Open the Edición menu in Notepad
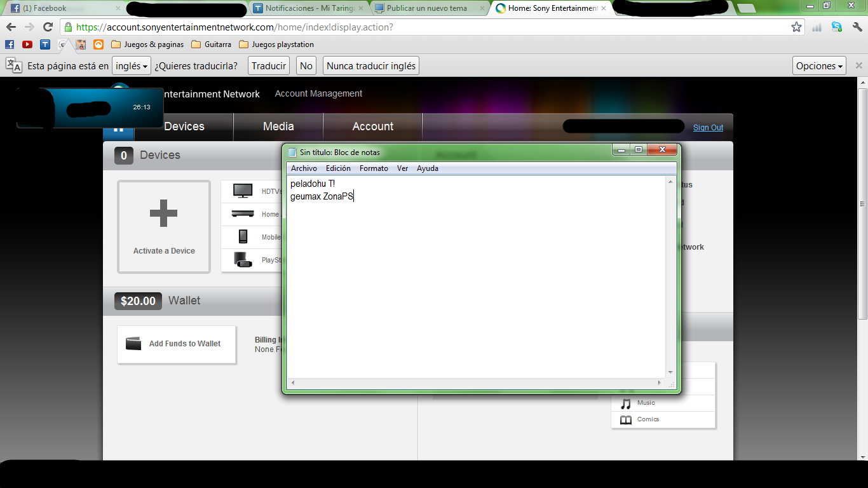The width and height of the screenshot is (868, 488). [338, 168]
